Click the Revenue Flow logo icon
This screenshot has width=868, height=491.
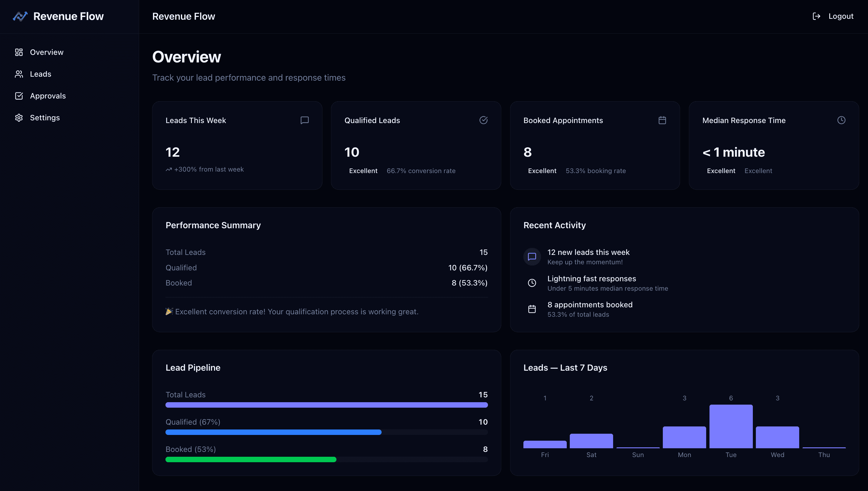coord(20,16)
